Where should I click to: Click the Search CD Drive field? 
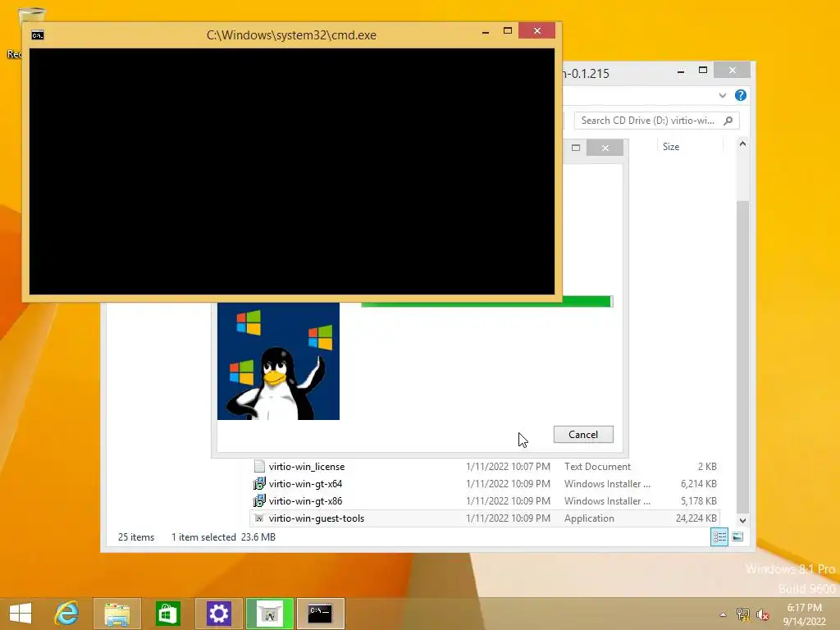click(x=656, y=121)
